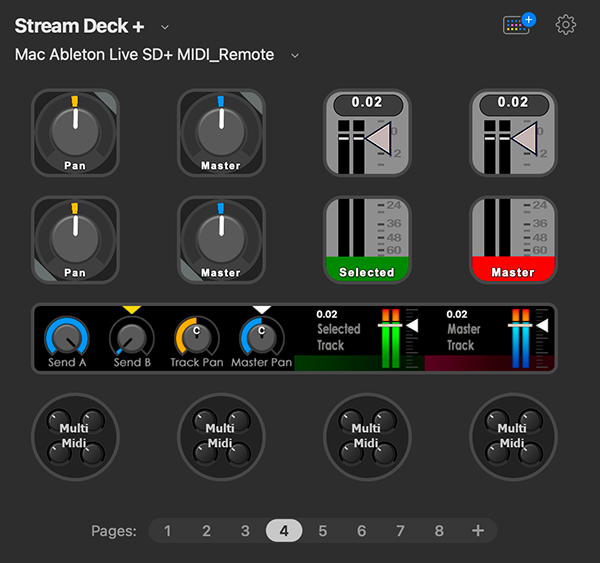Select the second-row Pan knob key
The width and height of the screenshot is (600, 563).
point(75,240)
